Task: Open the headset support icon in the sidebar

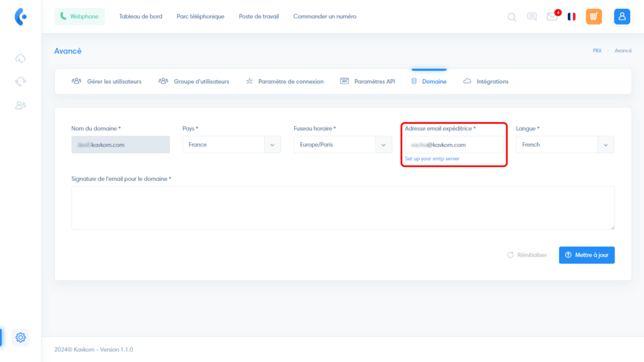Action: pyautogui.click(x=21, y=82)
